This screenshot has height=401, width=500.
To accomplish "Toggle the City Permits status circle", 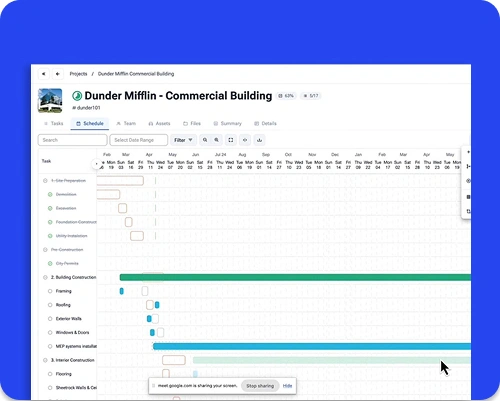I will tap(50, 263).
